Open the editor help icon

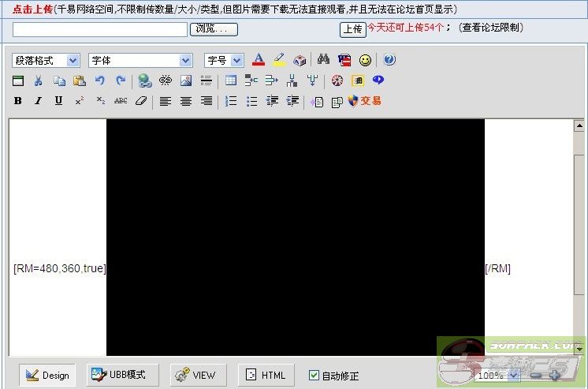pos(389,60)
